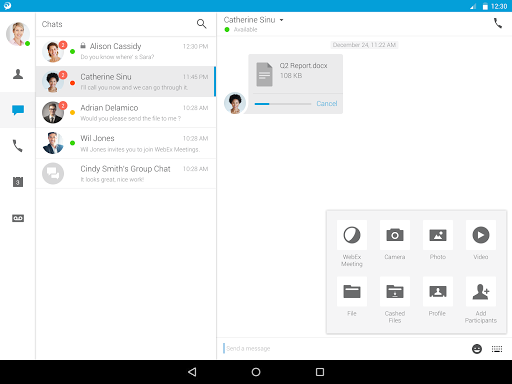Click Wil Jones's avatar
The width and height of the screenshot is (512, 384).
[x=53, y=143]
